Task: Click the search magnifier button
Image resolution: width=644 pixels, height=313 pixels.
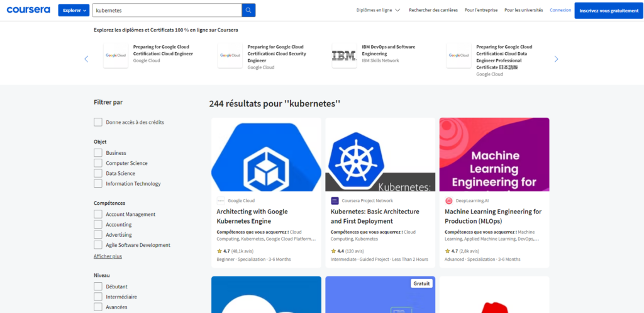Action: 248,10
